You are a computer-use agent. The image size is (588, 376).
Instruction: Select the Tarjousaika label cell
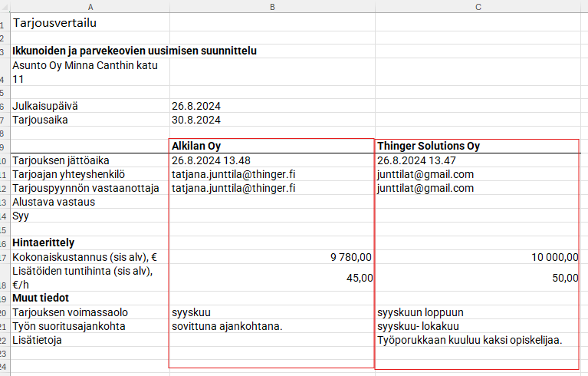[90, 120]
